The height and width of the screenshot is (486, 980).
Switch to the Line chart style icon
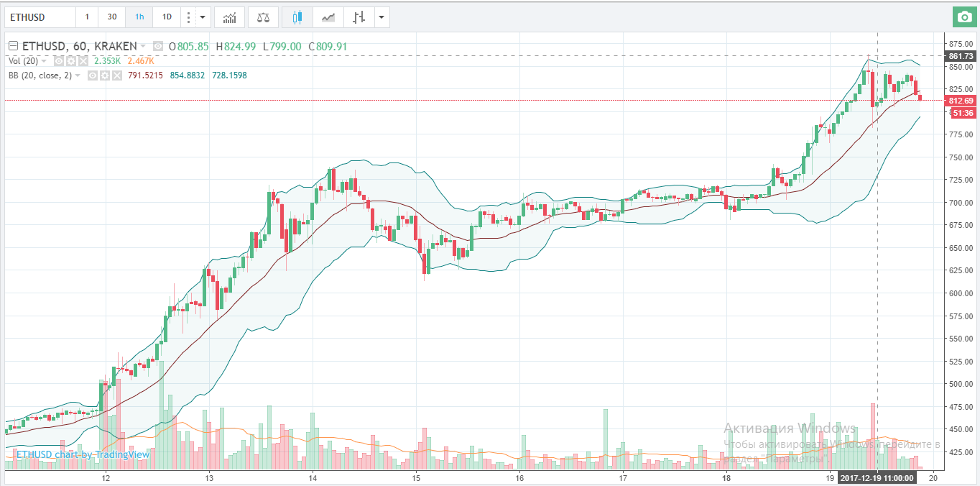coord(328,17)
